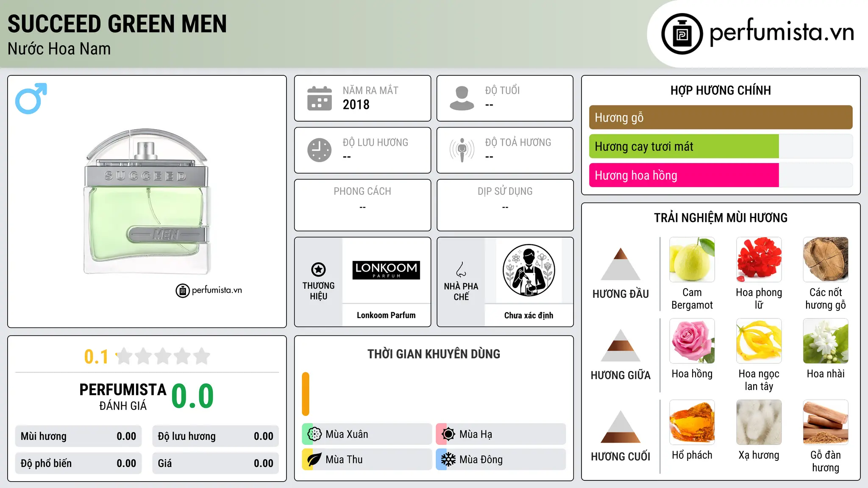Click the Phong cách info card
Viewport: 868px width, 488px height.
[362, 205]
